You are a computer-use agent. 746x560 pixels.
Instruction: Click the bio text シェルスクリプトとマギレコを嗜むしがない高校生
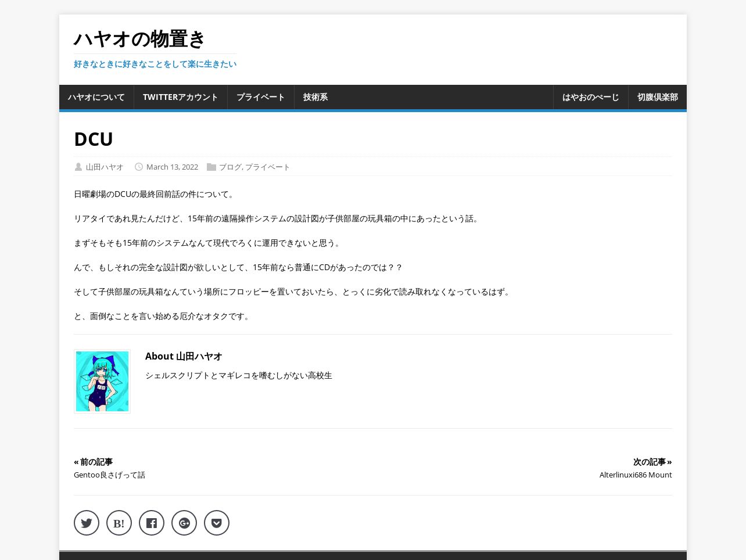click(x=239, y=375)
